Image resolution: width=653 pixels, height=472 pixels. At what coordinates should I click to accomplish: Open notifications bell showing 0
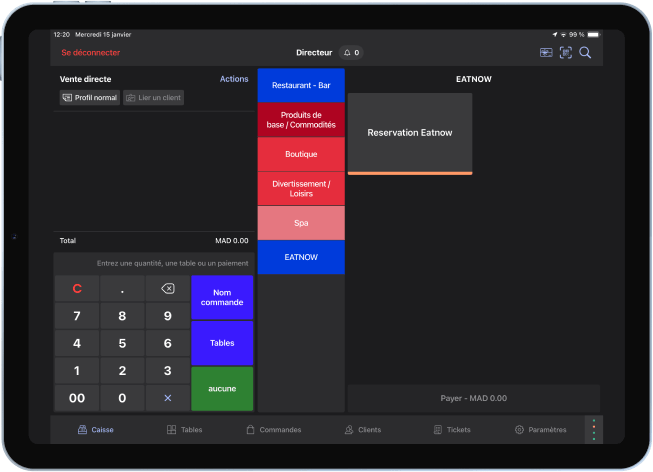[x=351, y=53]
